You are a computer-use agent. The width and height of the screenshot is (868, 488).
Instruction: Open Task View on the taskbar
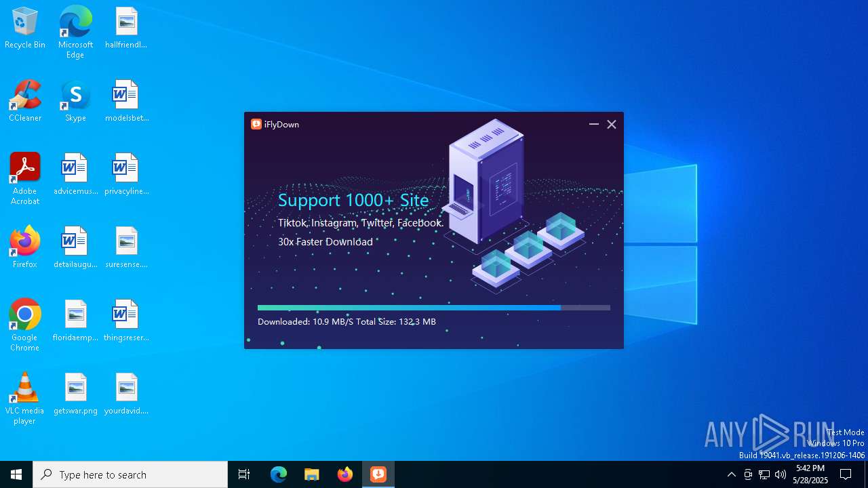click(x=244, y=474)
